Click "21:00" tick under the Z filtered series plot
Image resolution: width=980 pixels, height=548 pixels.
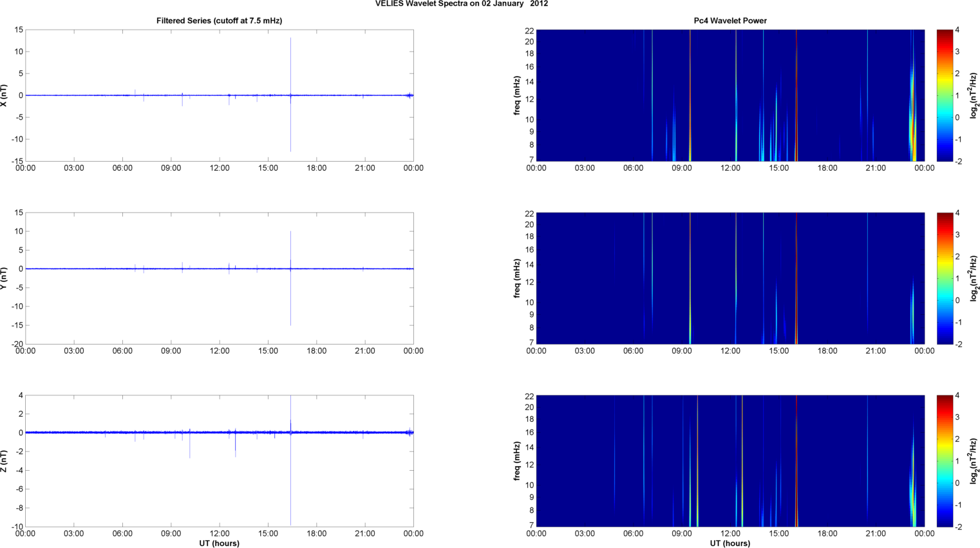click(365, 534)
